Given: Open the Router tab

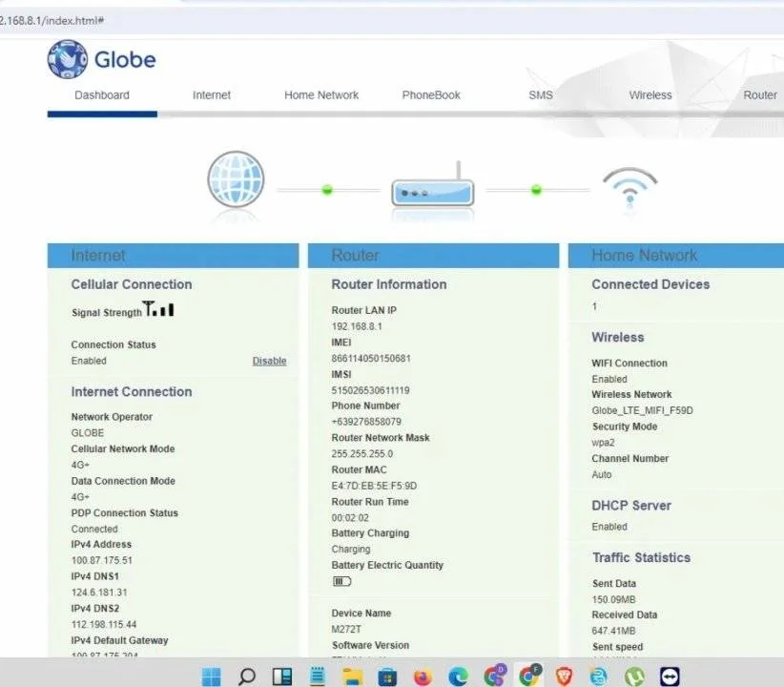Looking at the screenshot, I should tap(760, 95).
